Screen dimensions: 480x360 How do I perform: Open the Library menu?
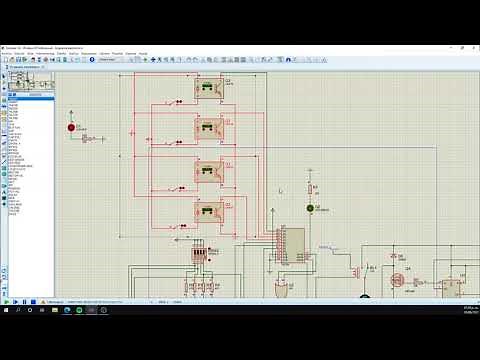point(104,53)
